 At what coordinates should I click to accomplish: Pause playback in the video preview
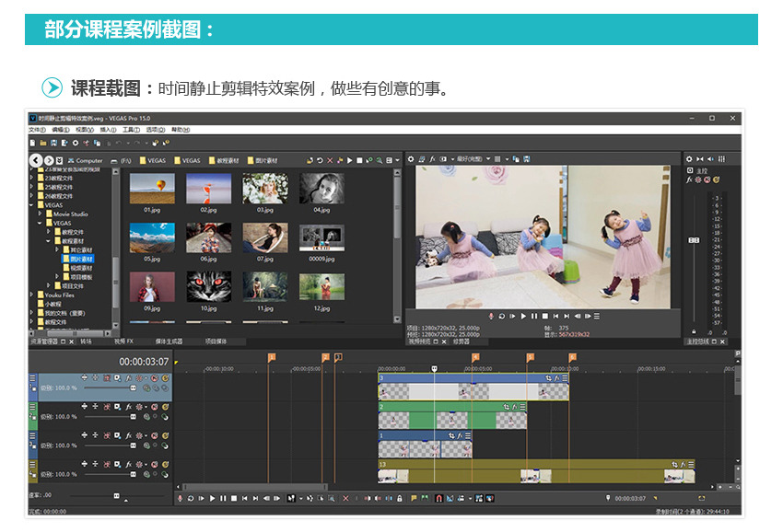[x=534, y=316]
